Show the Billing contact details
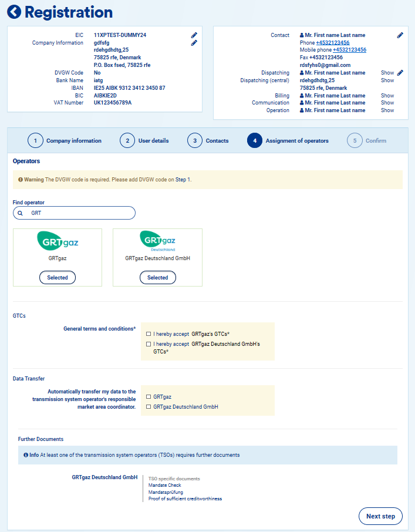 point(387,96)
